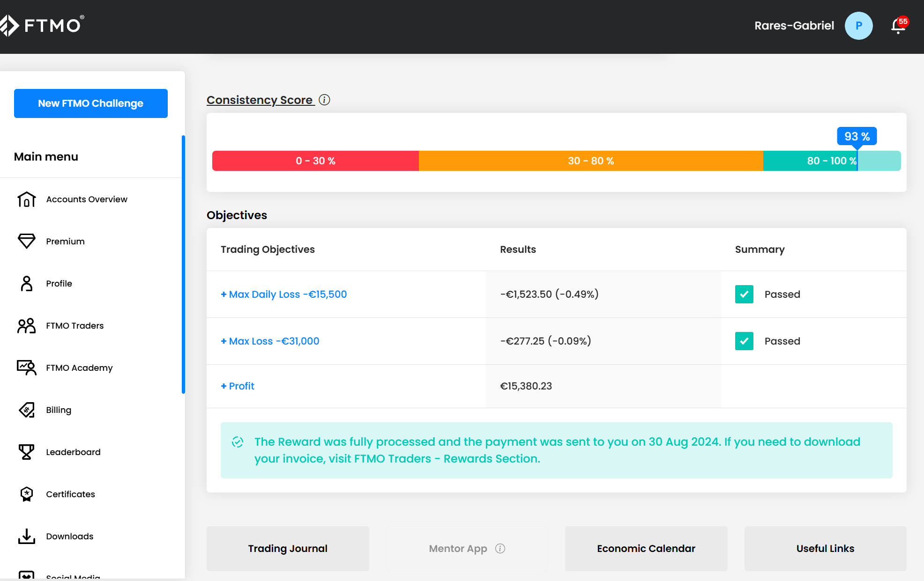This screenshot has height=581, width=924.
Task: Click the Results column header
Action: click(x=518, y=250)
